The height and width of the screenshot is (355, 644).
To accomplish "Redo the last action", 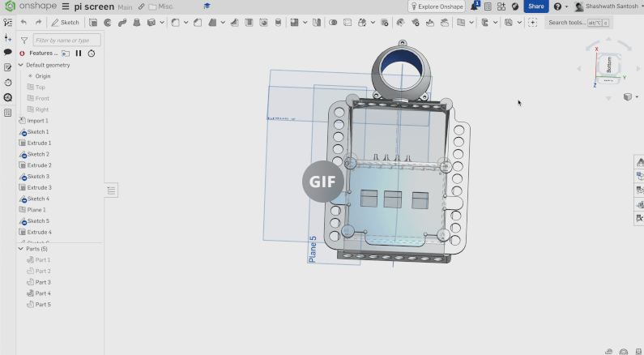I will (38, 23).
